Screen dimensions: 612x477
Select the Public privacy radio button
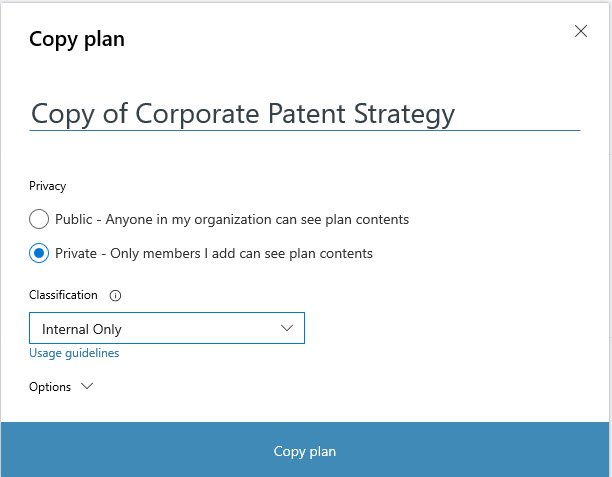click(x=39, y=219)
